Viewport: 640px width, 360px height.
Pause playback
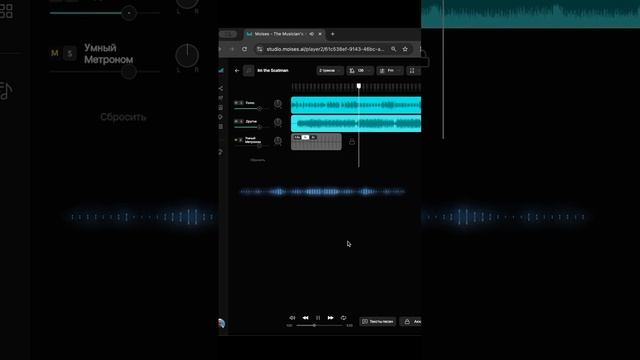(318, 318)
